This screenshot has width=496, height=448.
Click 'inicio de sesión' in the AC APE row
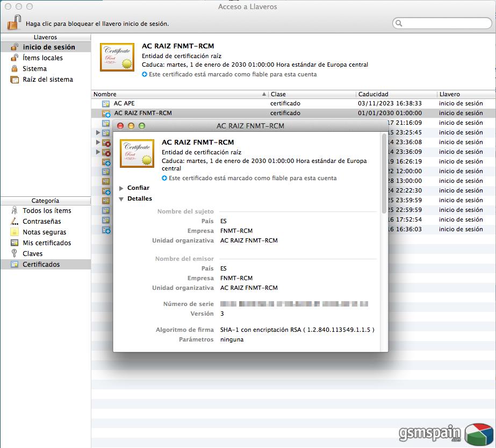pos(461,104)
